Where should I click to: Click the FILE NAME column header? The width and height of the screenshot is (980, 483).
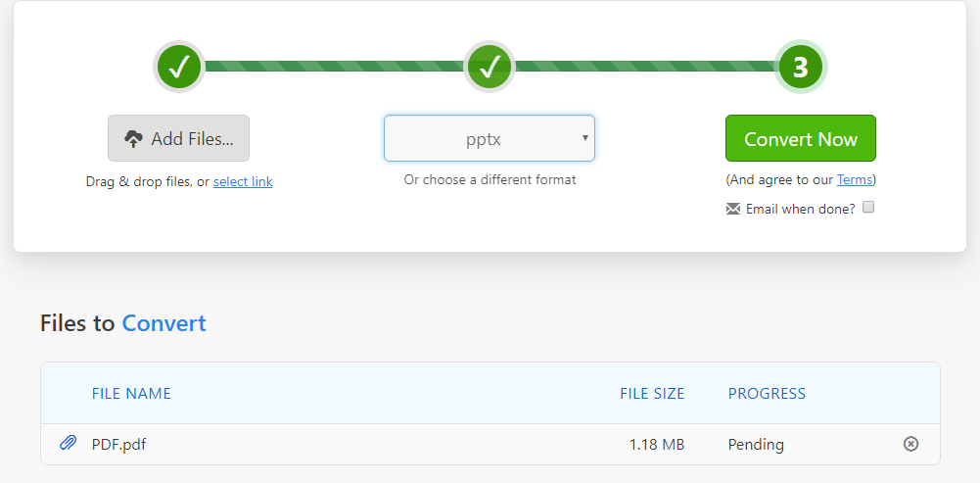(x=131, y=394)
